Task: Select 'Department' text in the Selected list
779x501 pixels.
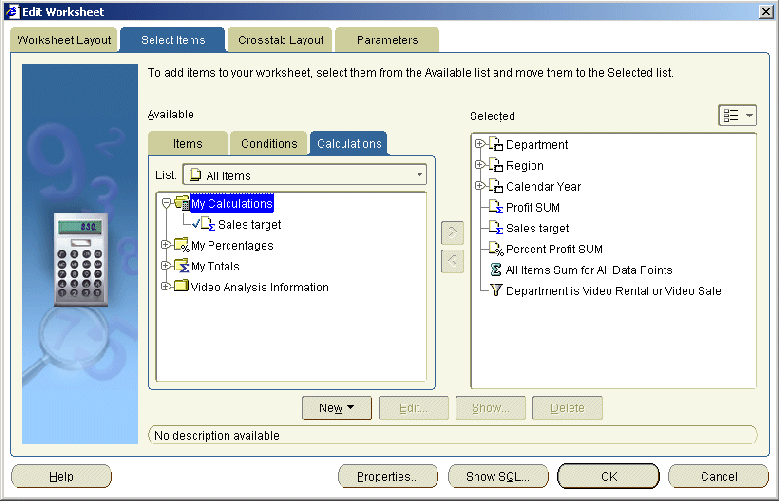Action: click(x=537, y=145)
